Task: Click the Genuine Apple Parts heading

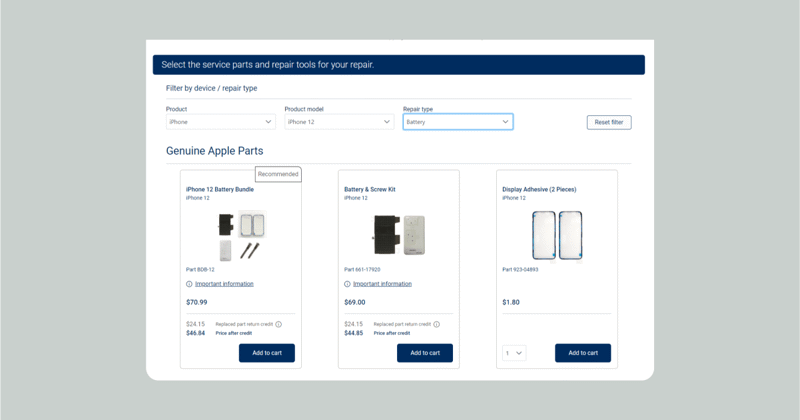Action: point(214,151)
